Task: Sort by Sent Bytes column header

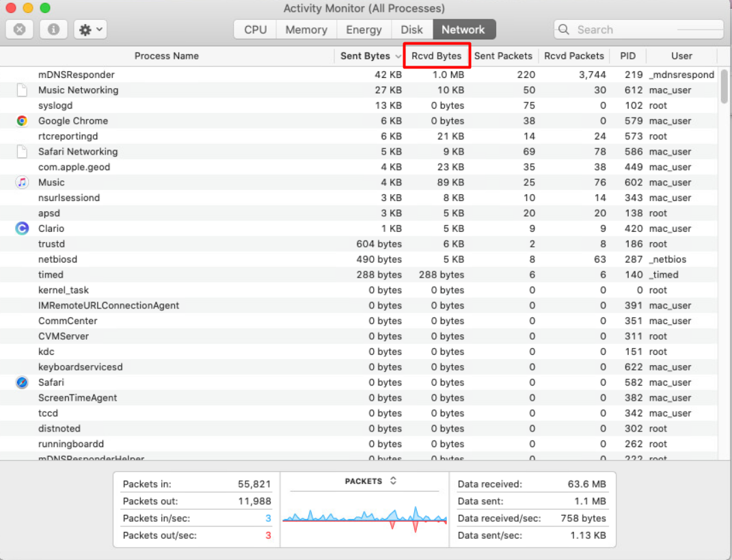Action: click(x=364, y=56)
